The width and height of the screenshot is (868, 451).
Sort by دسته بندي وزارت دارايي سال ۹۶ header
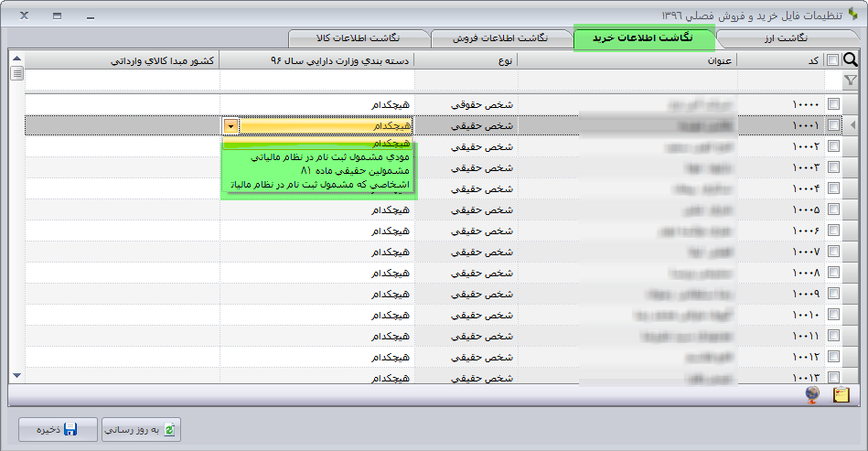(x=316, y=59)
